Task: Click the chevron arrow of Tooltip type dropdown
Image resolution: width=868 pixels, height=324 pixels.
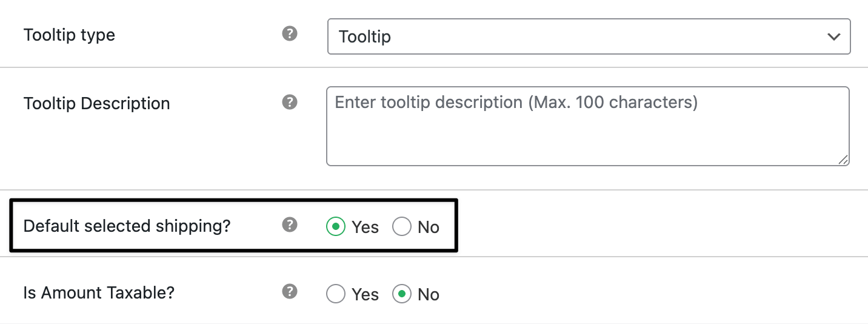Action: 833,36
